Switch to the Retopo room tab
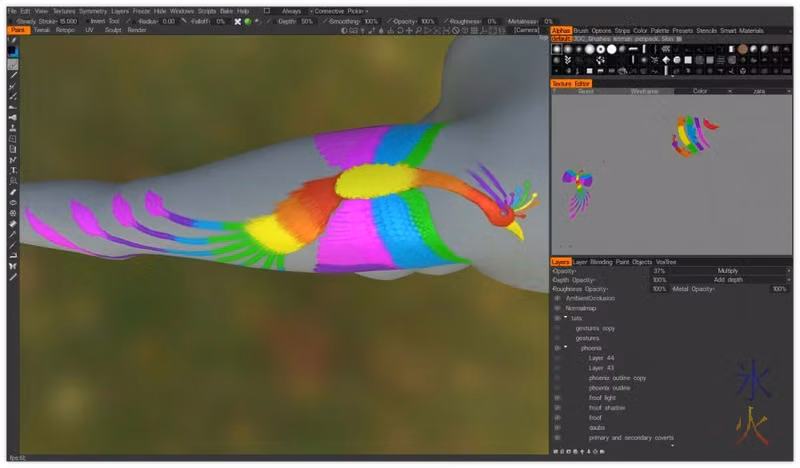This screenshot has height=468, width=800. (65, 30)
